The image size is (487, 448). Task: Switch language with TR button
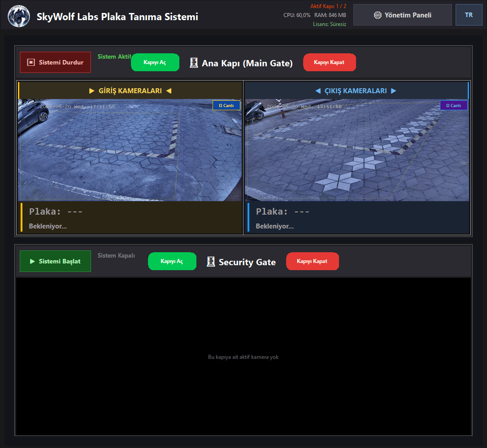pos(469,15)
